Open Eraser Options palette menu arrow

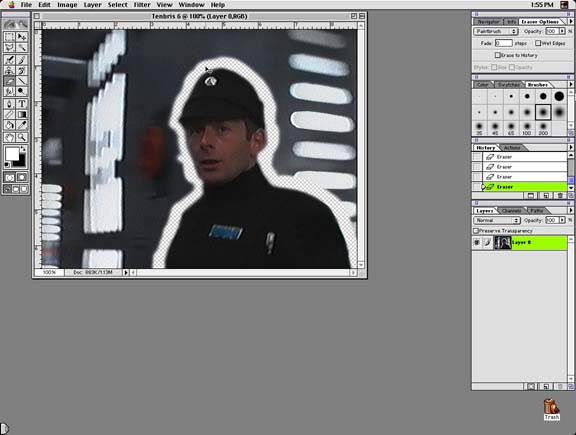pos(570,22)
